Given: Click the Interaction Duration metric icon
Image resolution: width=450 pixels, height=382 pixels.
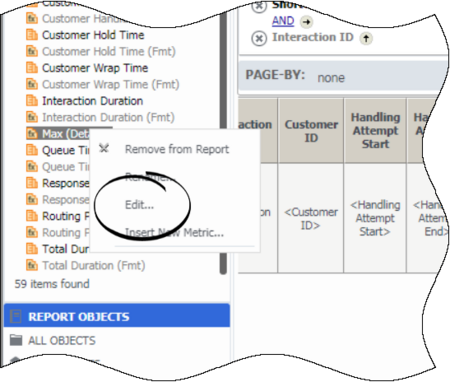Looking at the screenshot, I should coord(32,101).
